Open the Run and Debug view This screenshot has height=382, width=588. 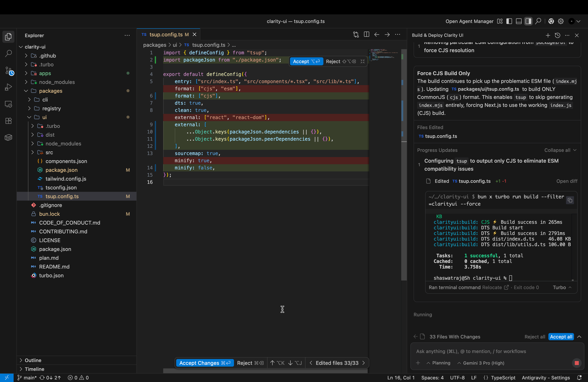pyautogui.click(x=8, y=87)
